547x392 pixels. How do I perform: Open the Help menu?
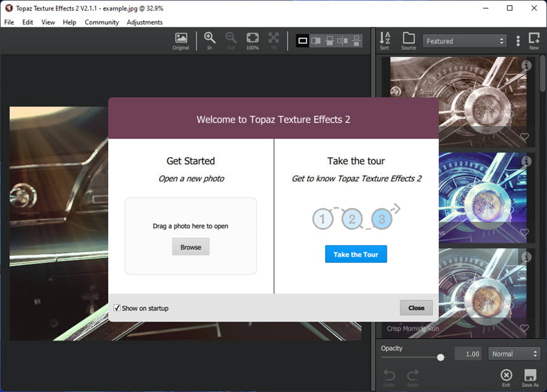[69, 22]
